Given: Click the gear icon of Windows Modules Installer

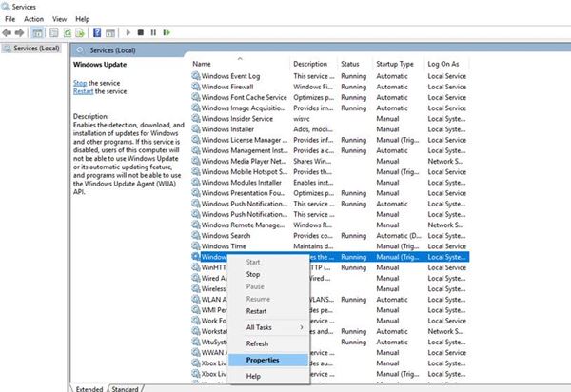Looking at the screenshot, I should tap(196, 182).
